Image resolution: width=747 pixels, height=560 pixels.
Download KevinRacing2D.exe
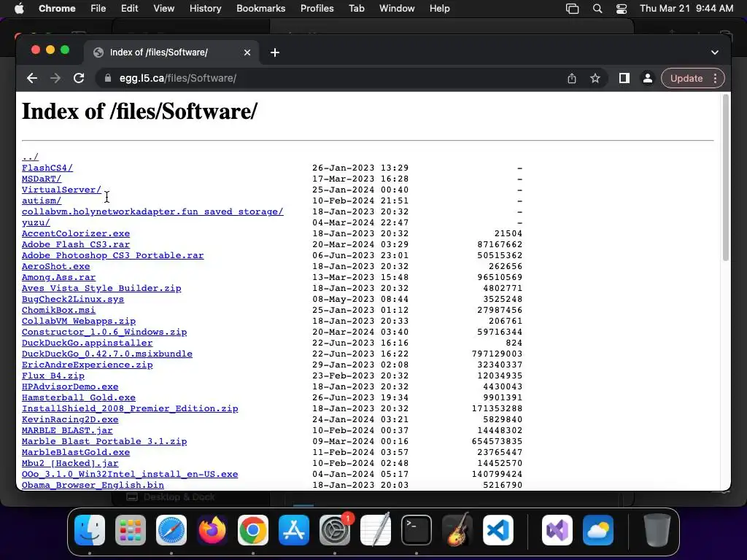(x=70, y=419)
